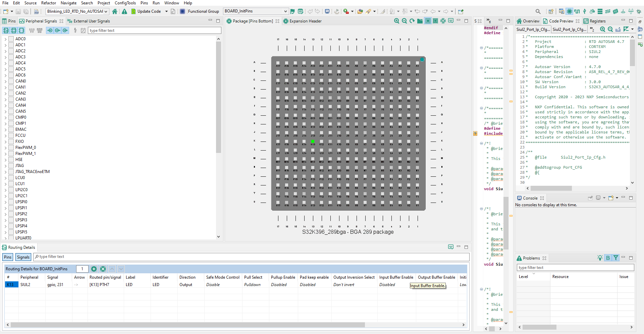Expand the FlexPWM_0 tree node

tap(5, 148)
